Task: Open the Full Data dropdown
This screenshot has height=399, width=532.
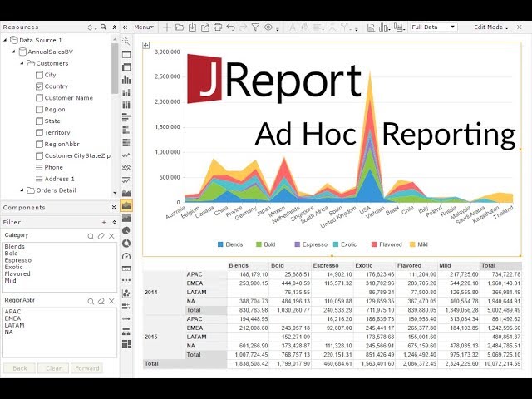Action: pyautogui.click(x=434, y=27)
